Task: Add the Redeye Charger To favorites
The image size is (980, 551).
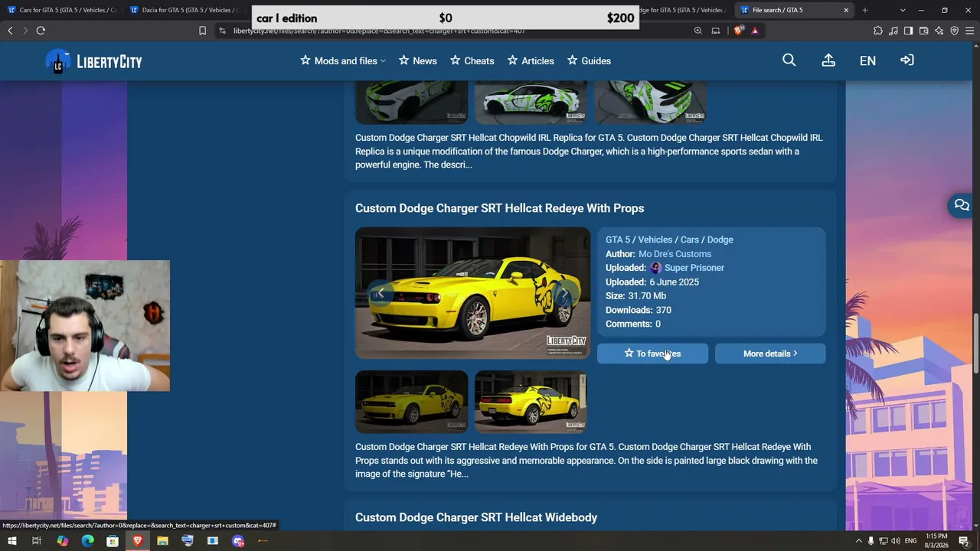Action: point(652,354)
